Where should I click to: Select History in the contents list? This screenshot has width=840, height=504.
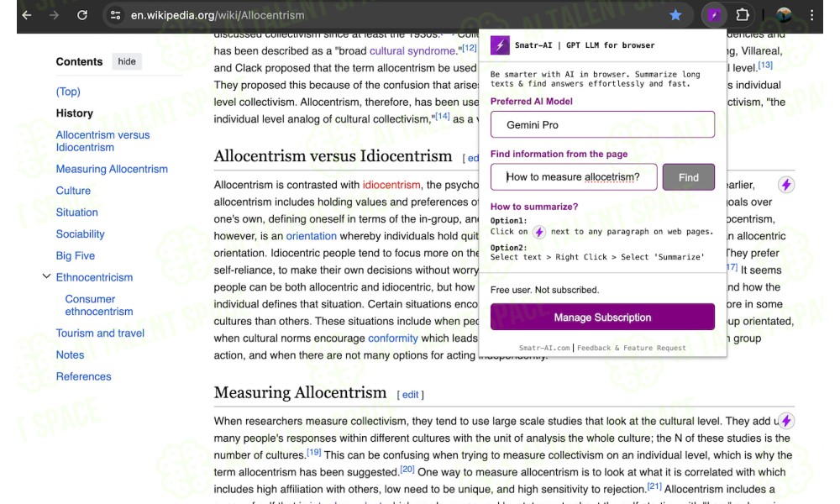point(75,113)
